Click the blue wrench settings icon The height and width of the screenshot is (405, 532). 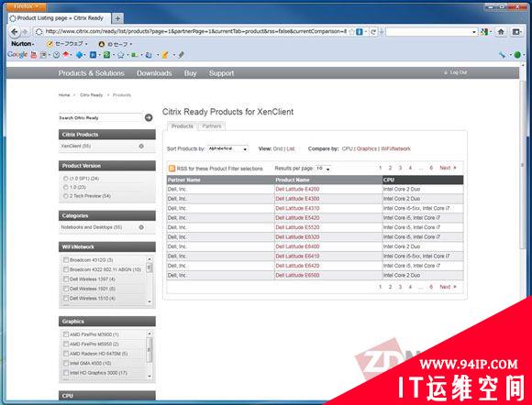click(x=502, y=55)
